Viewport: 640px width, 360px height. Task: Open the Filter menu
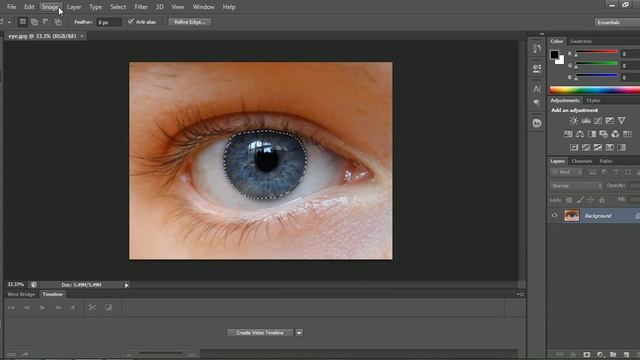pos(141,7)
